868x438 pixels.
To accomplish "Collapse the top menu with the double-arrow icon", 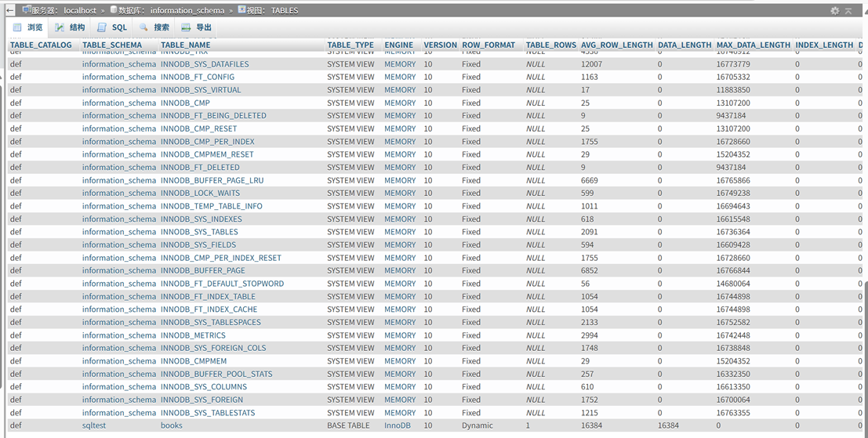I will [848, 11].
